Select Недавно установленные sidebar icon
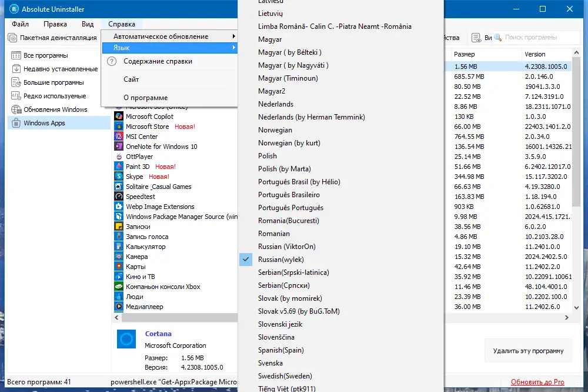Image resolution: width=588 pixels, height=392 pixels. tap(16, 69)
